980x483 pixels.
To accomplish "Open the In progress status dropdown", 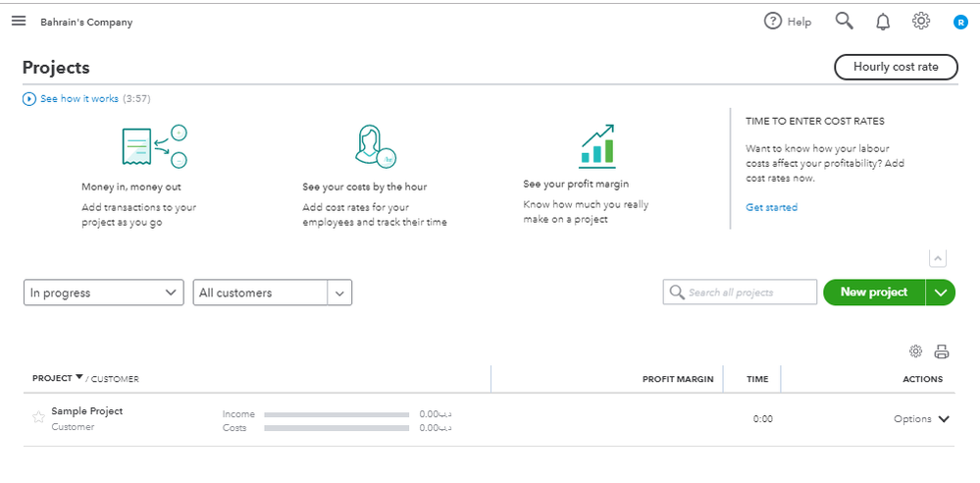I will (103, 293).
